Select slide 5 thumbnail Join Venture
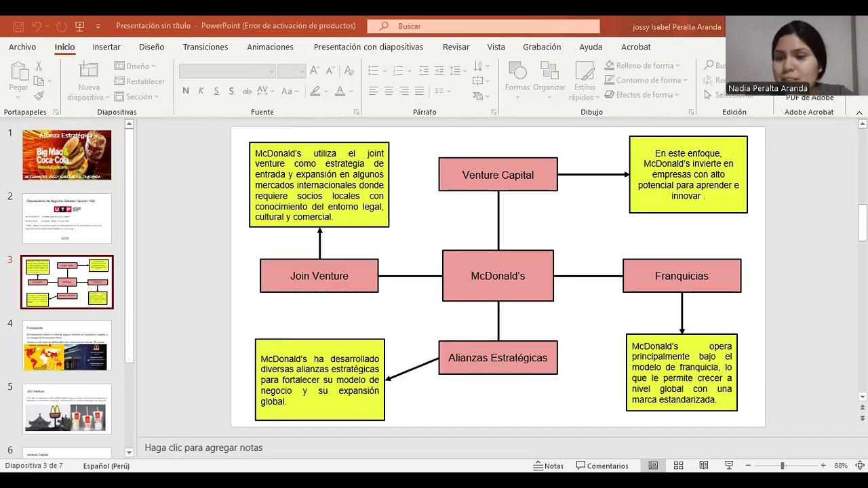868x488 pixels. click(x=67, y=409)
